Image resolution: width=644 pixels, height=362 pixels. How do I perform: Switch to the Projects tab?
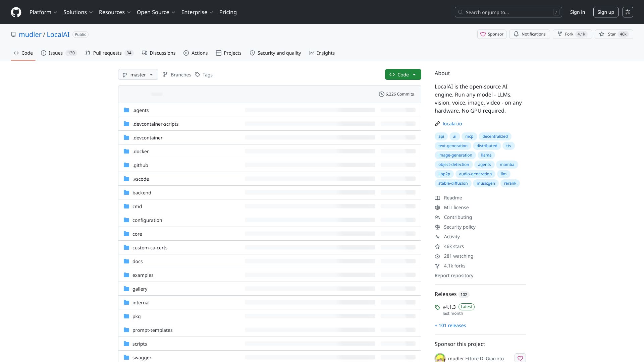229,53
